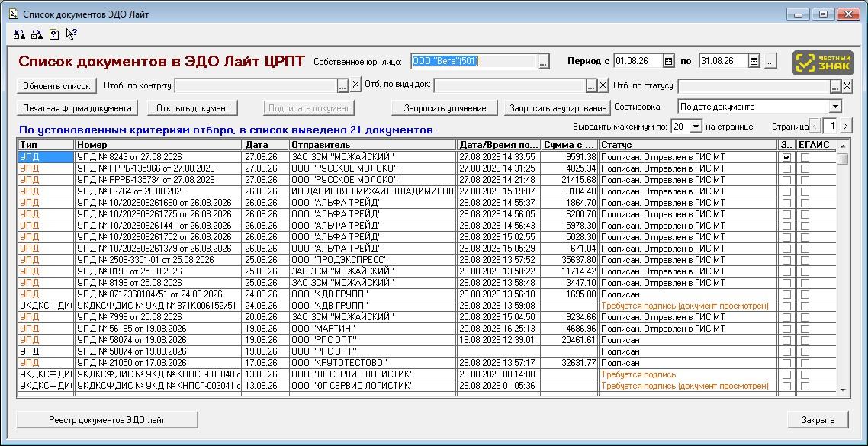Uncheck the checkbox in УПД № 8243 row

[x=786, y=157]
